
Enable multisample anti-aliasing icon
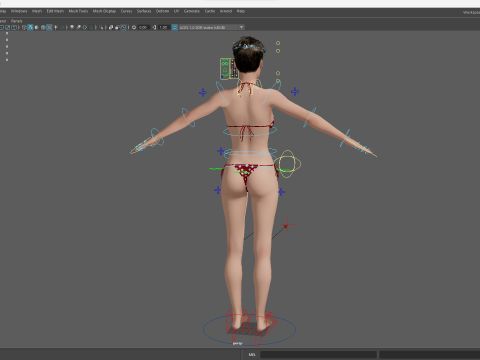click(x=85, y=27)
